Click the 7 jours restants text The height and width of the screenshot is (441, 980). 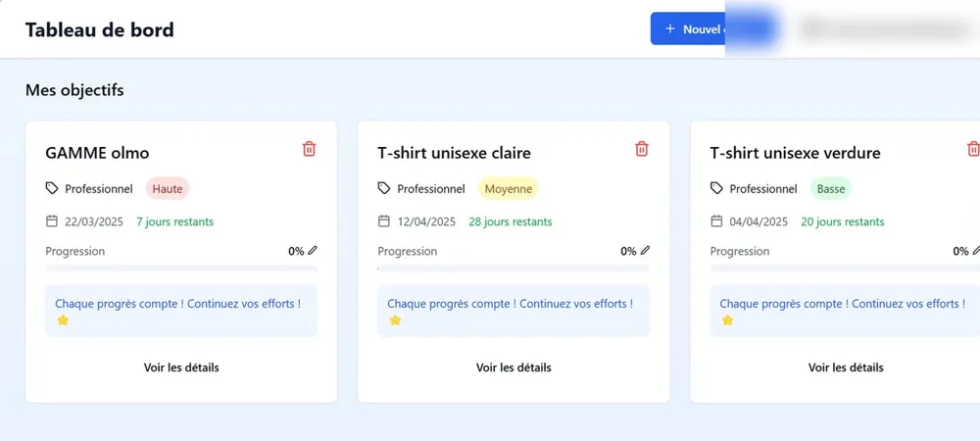click(175, 221)
